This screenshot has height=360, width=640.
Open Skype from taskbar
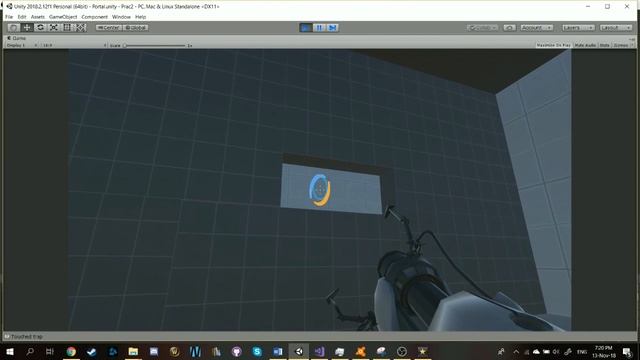coord(257,351)
